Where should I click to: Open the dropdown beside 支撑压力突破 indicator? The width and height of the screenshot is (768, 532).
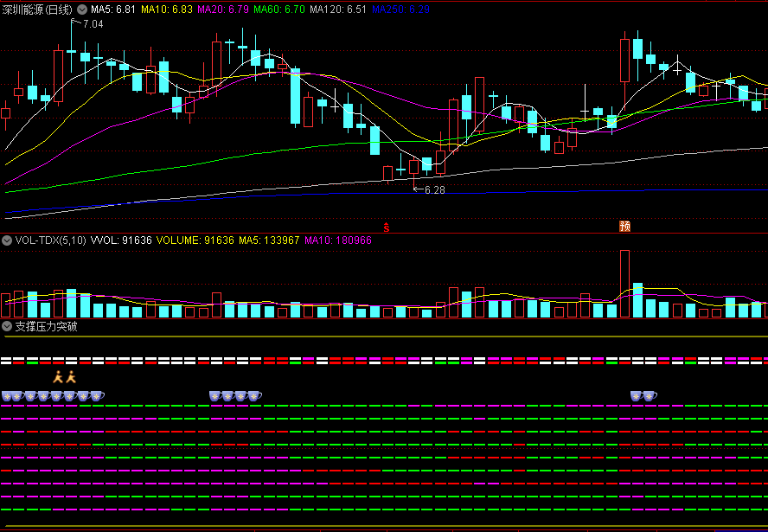[x=7, y=326]
